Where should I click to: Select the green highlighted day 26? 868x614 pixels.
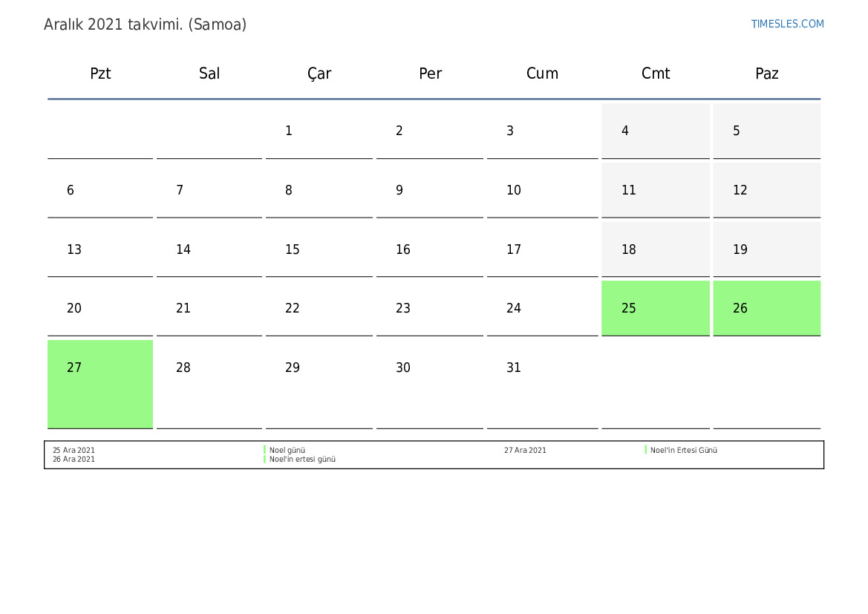(766, 308)
